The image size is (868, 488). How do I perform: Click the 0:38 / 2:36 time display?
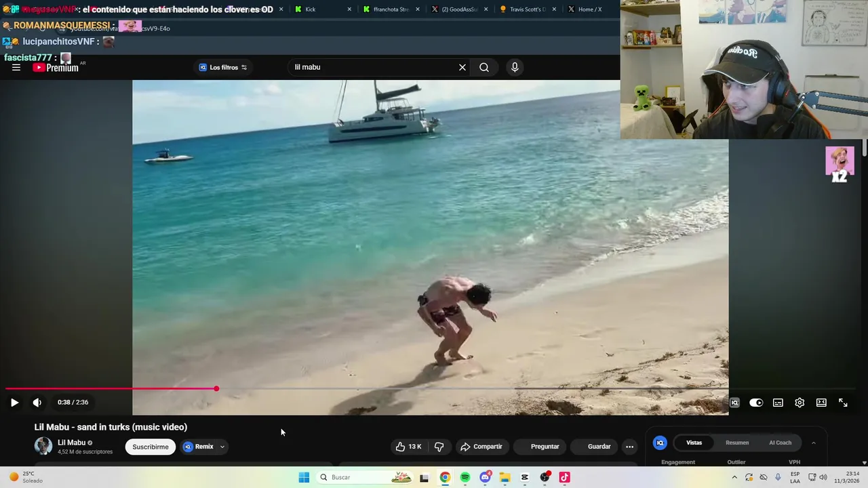(x=73, y=403)
